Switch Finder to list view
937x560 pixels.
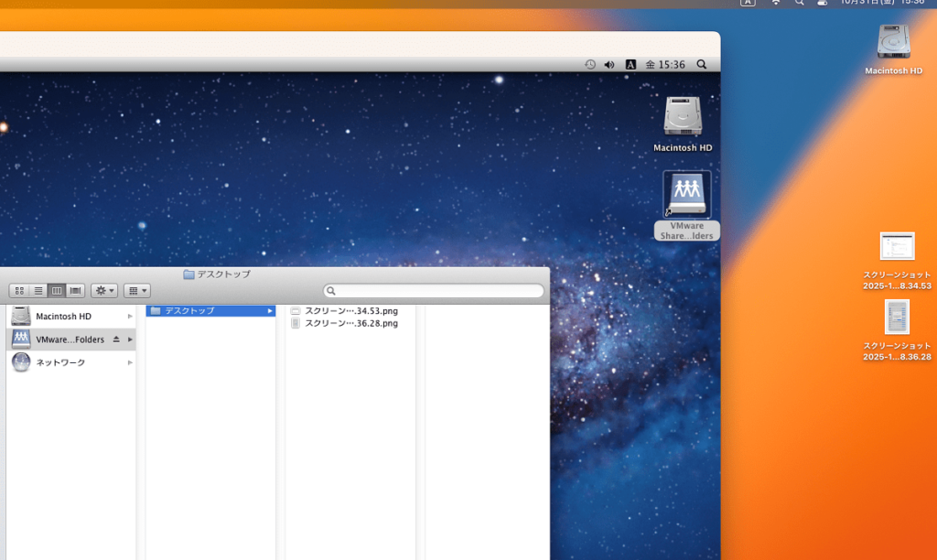pos(38,291)
